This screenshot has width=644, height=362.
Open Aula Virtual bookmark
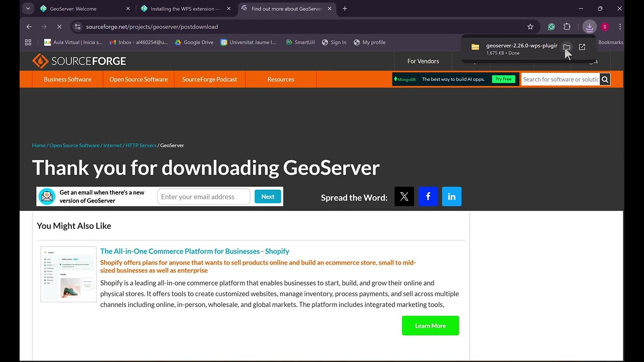pyautogui.click(x=73, y=42)
